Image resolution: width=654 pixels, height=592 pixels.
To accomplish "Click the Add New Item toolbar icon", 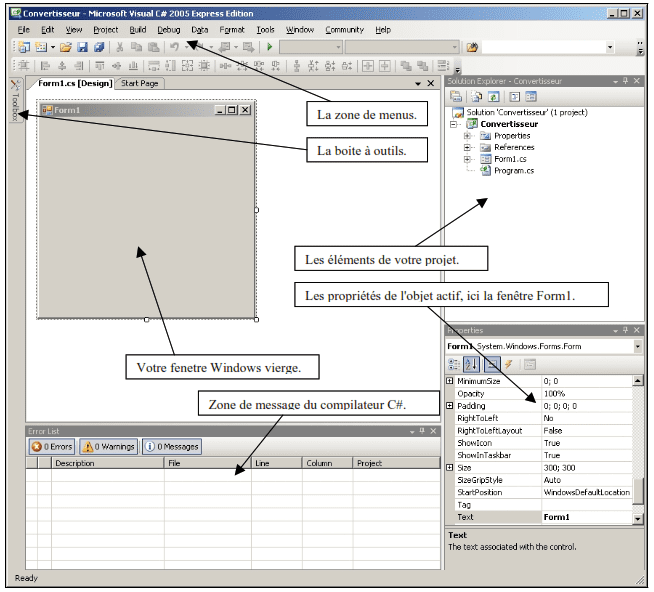I will [41, 47].
